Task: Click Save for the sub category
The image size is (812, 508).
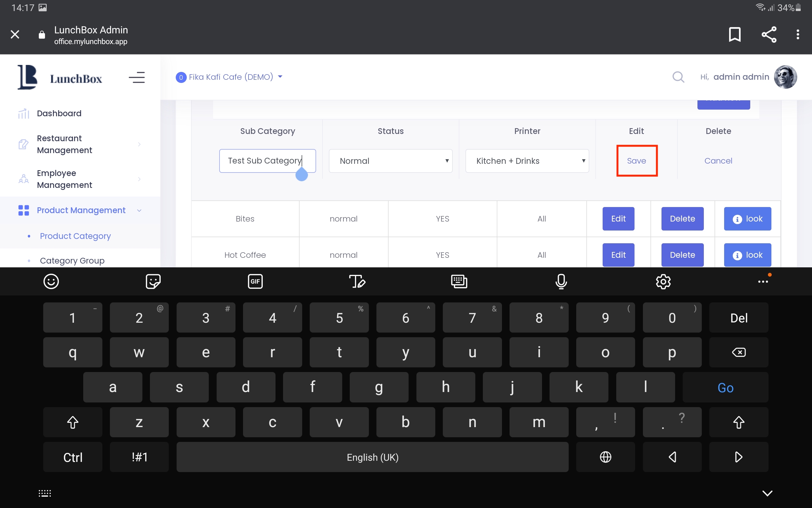Action: pos(636,161)
